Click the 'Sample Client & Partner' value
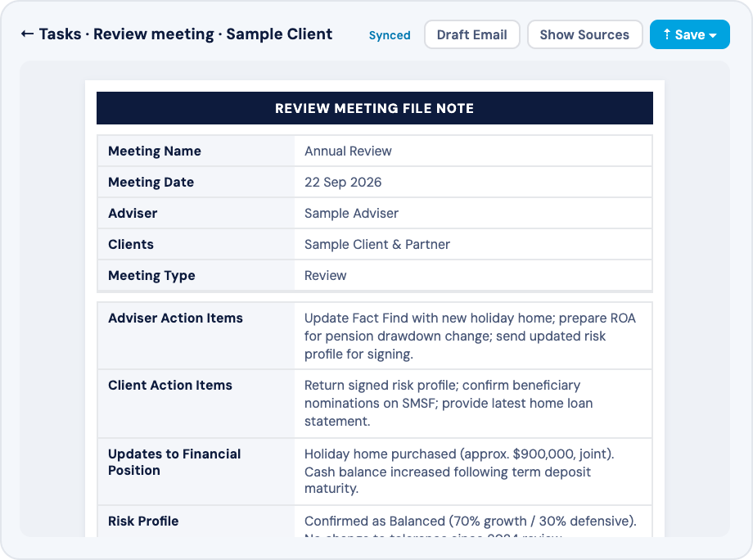753x560 pixels. pos(377,245)
